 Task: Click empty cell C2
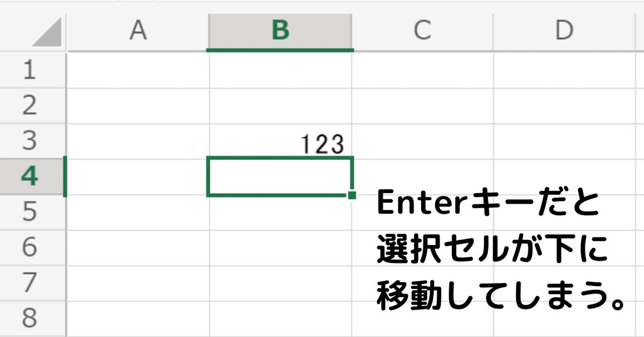pyautogui.click(x=422, y=106)
